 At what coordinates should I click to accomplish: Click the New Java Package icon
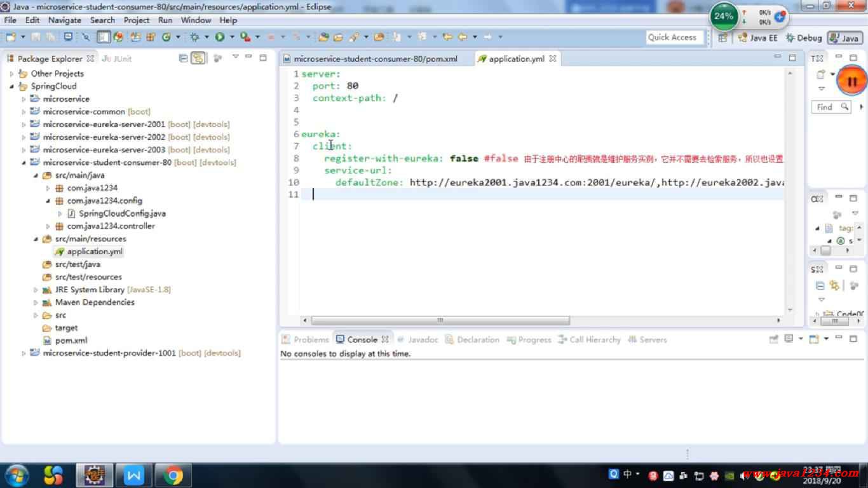[x=151, y=37]
